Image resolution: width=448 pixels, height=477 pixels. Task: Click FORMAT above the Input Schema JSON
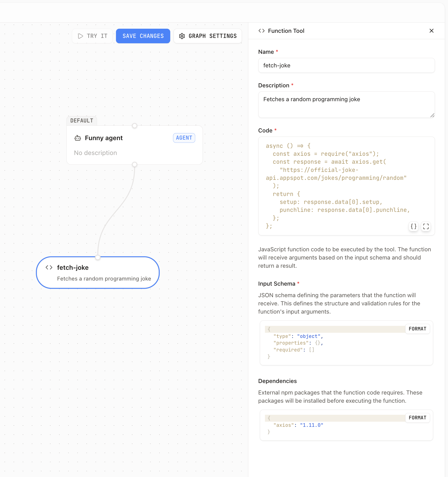(417, 329)
